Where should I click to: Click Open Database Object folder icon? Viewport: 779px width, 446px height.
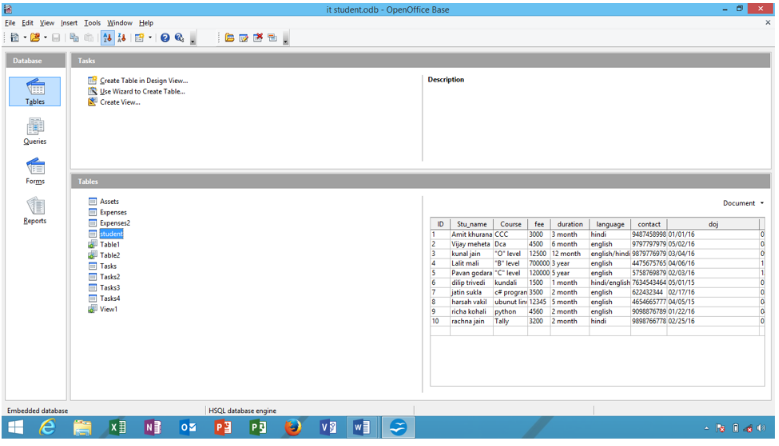229,38
